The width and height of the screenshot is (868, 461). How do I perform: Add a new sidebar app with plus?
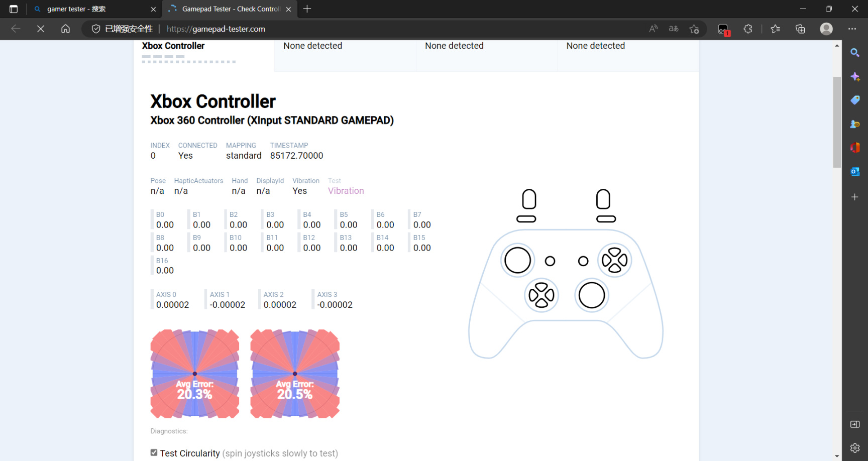[x=855, y=197]
